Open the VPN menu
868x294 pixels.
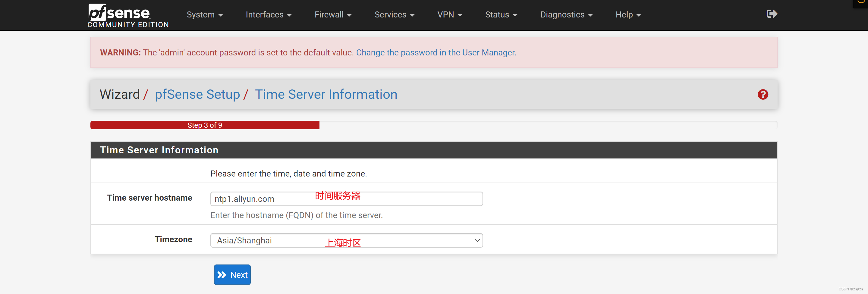pyautogui.click(x=449, y=15)
